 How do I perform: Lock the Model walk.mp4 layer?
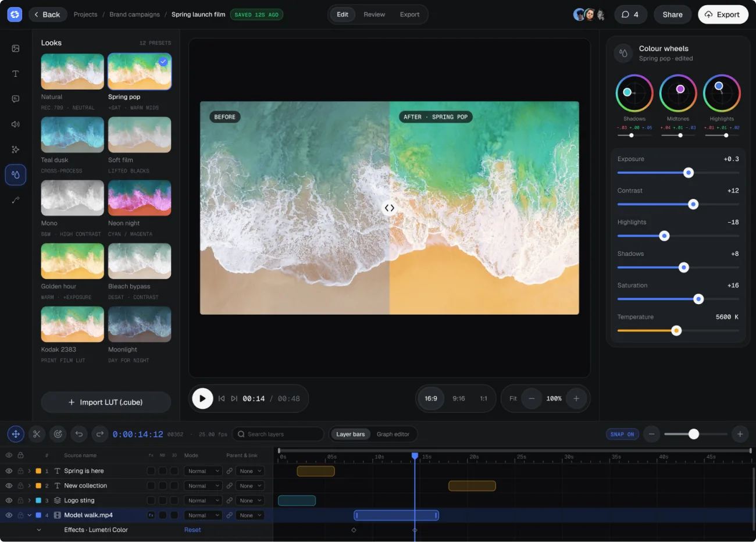tap(20, 515)
